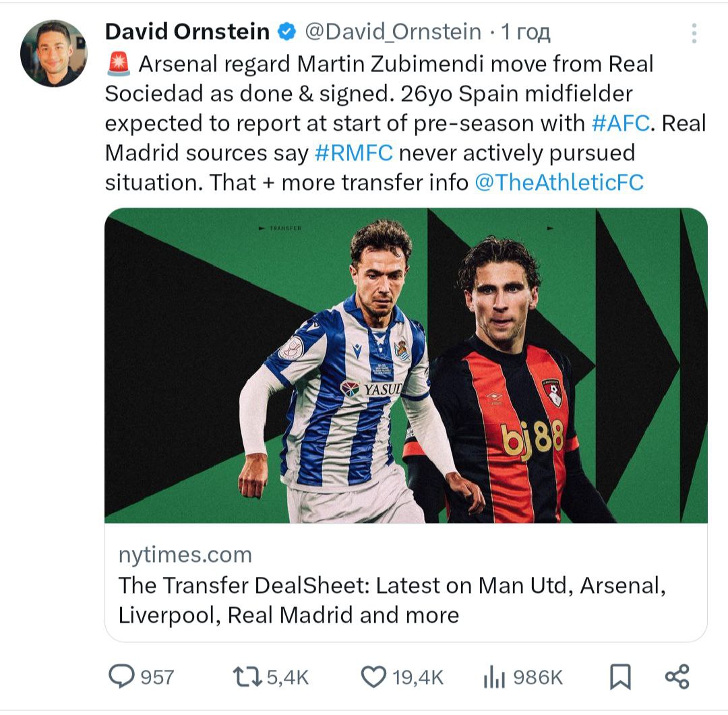Open view analytics bar chart icon
728x715 pixels.
[494, 677]
